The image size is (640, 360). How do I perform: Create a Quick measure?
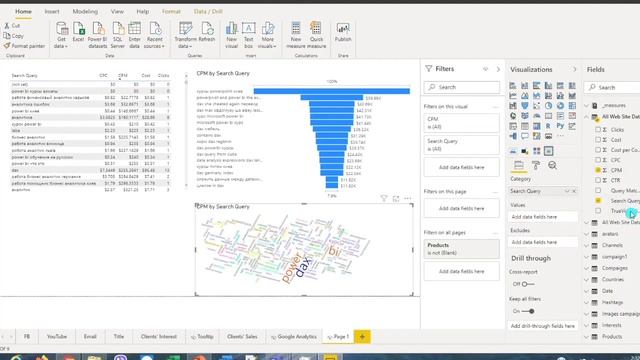point(316,35)
